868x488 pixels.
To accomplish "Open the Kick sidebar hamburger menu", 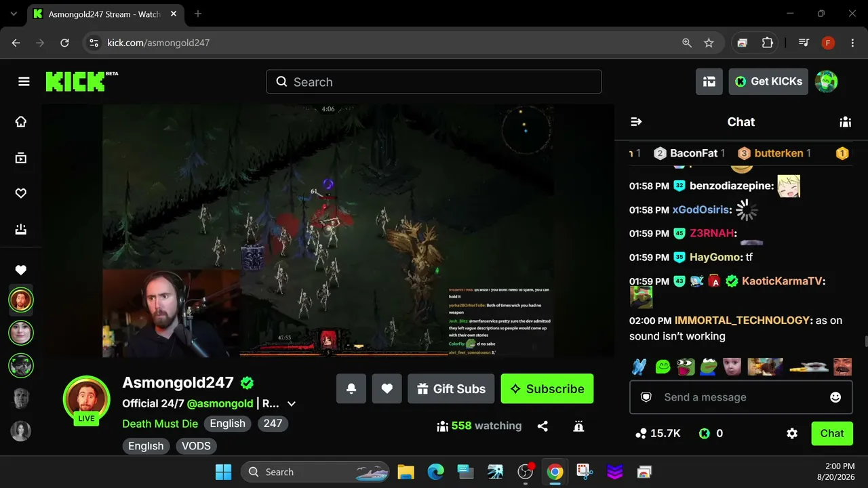I will [24, 81].
